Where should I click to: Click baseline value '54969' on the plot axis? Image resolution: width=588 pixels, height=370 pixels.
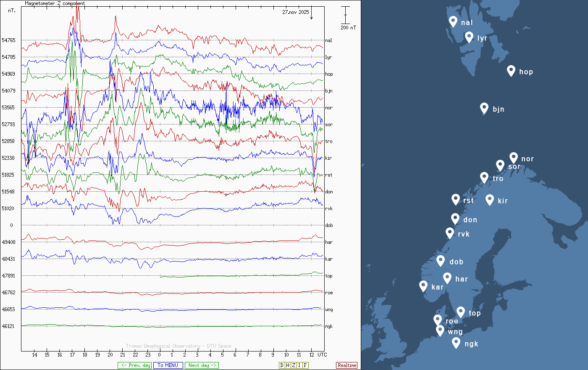point(8,74)
